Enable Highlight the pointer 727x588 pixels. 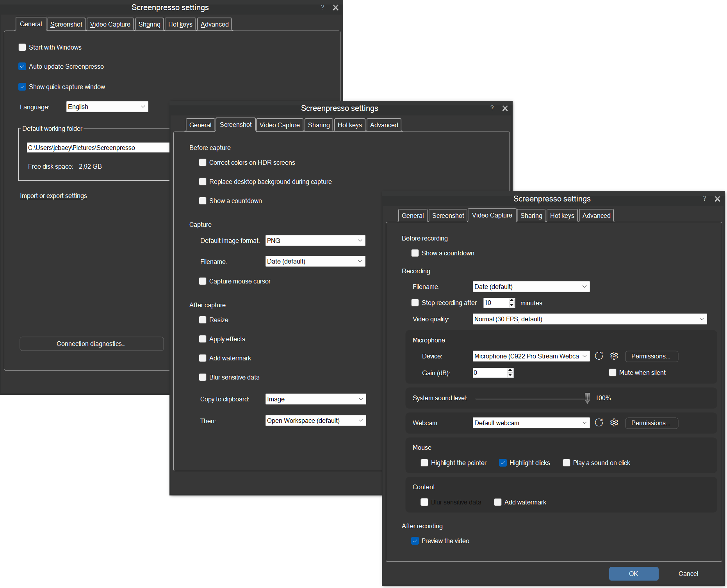424,463
